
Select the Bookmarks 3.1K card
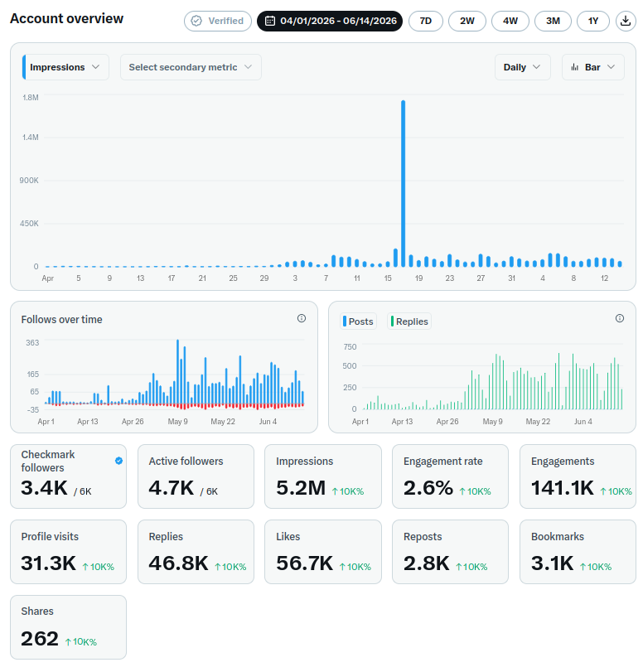pos(578,552)
